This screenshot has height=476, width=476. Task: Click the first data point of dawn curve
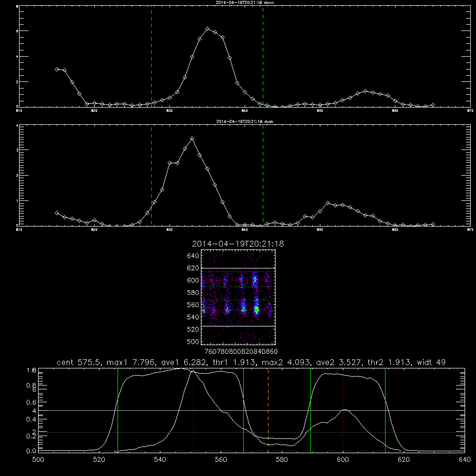coord(57,69)
